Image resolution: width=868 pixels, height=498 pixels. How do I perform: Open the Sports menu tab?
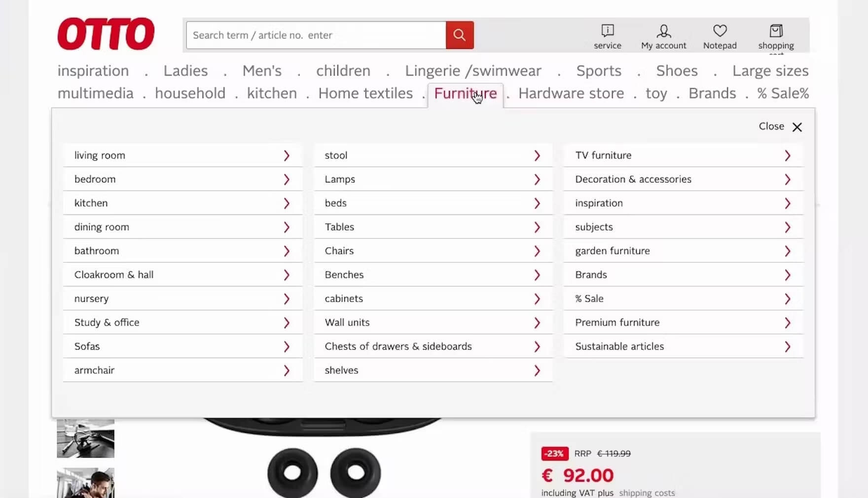tap(598, 71)
